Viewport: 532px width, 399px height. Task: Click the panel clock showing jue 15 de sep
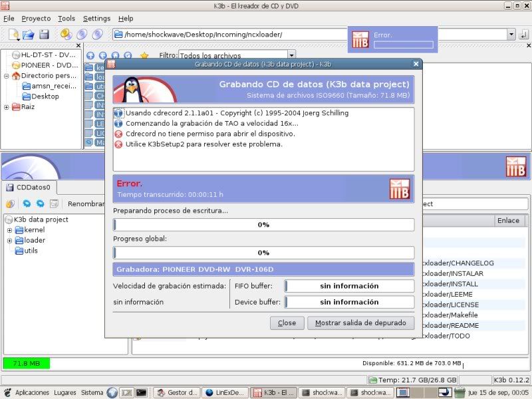pos(498,392)
